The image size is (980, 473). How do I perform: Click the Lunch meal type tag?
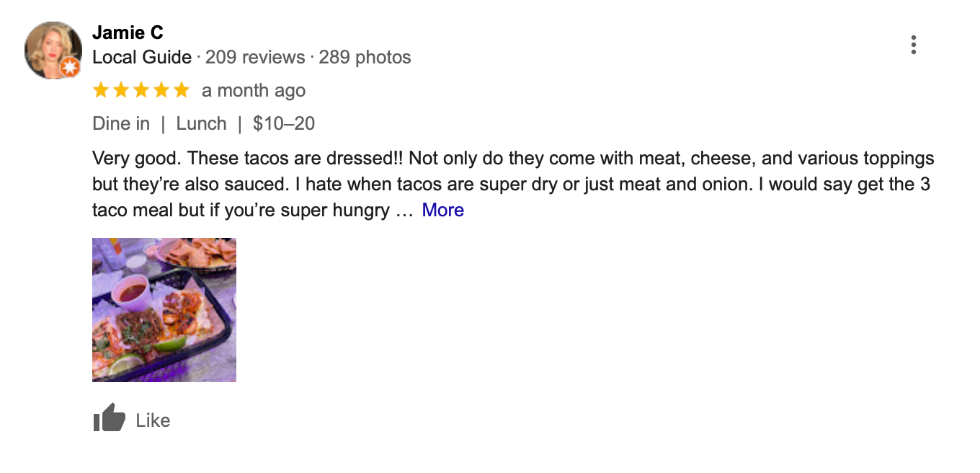point(201,124)
